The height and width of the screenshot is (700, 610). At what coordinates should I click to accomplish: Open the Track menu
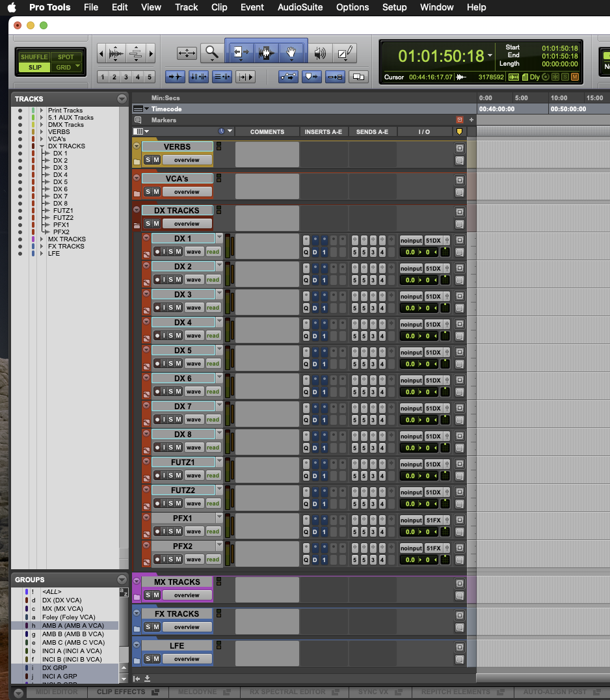click(186, 7)
